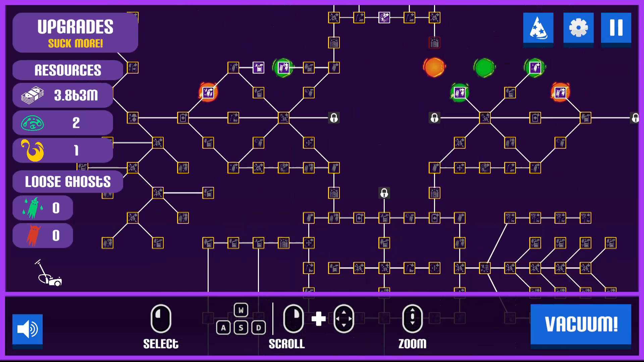The height and width of the screenshot is (362, 644).
Task: Open Upgrades via the SUCK MORE panel
Action: (x=75, y=33)
